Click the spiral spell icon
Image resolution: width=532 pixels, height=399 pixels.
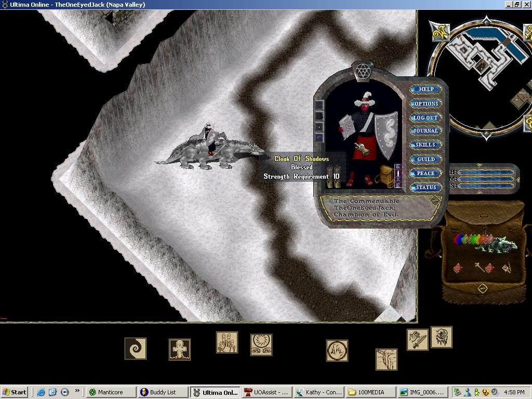click(136, 349)
